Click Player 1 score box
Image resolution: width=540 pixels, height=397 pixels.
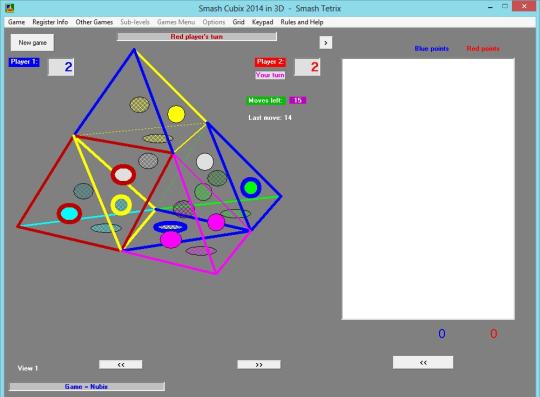point(61,67)
